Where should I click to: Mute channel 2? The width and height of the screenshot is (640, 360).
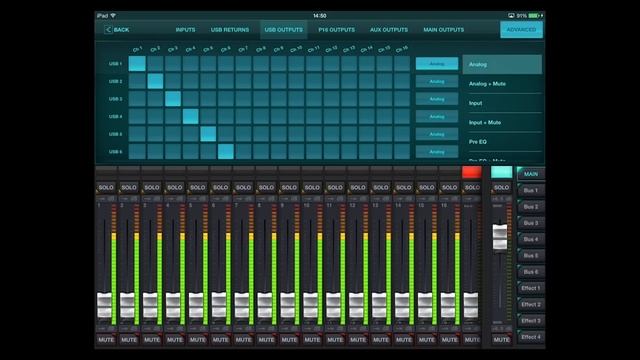[x=129, y=340]
